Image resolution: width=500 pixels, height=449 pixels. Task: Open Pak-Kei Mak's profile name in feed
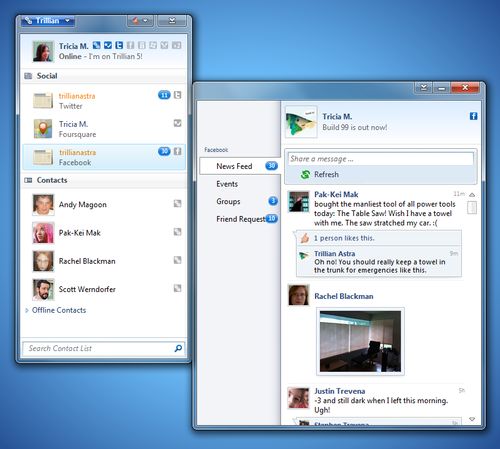[336, 194]
